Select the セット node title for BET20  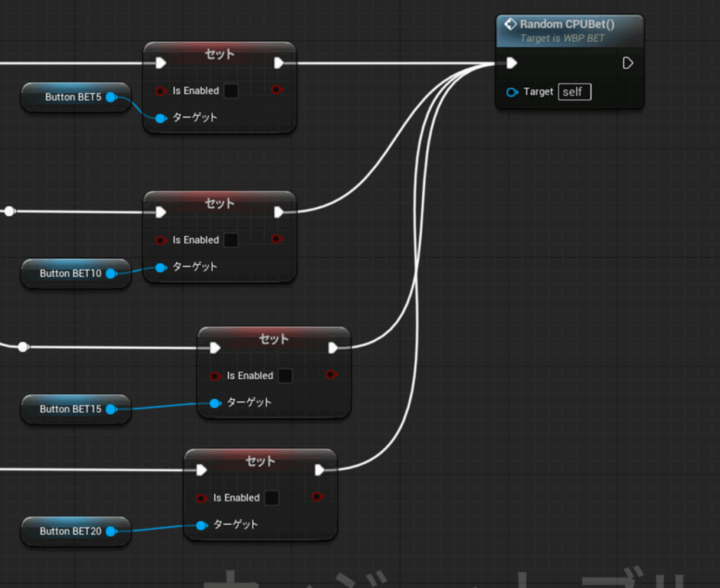point(260,461)
